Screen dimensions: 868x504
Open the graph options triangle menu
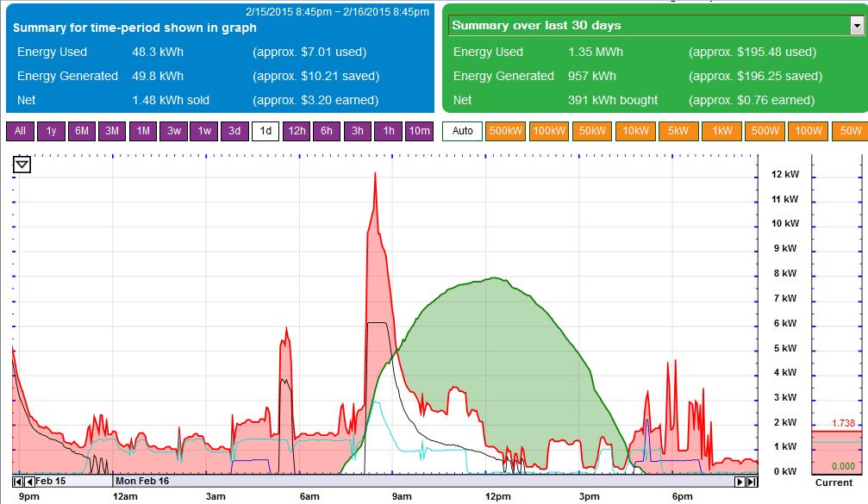(x=22, y=164)
